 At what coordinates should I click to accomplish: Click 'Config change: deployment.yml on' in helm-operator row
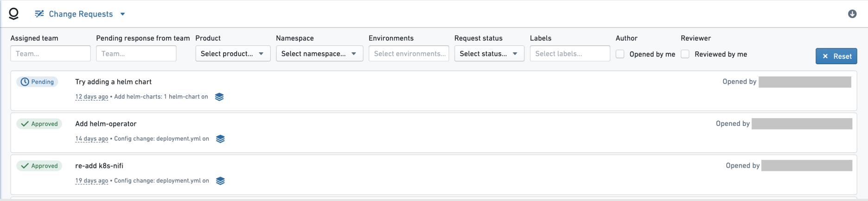161,139
